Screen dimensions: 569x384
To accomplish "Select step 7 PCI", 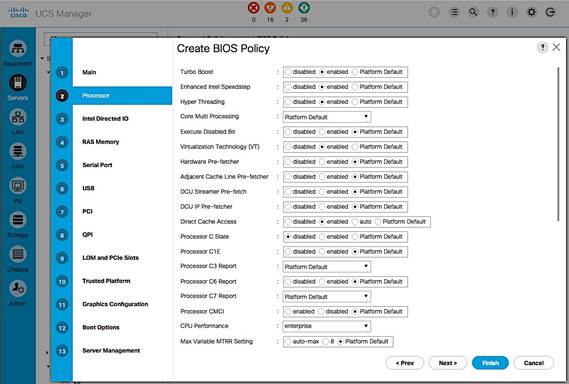I will tap(87, 211).
